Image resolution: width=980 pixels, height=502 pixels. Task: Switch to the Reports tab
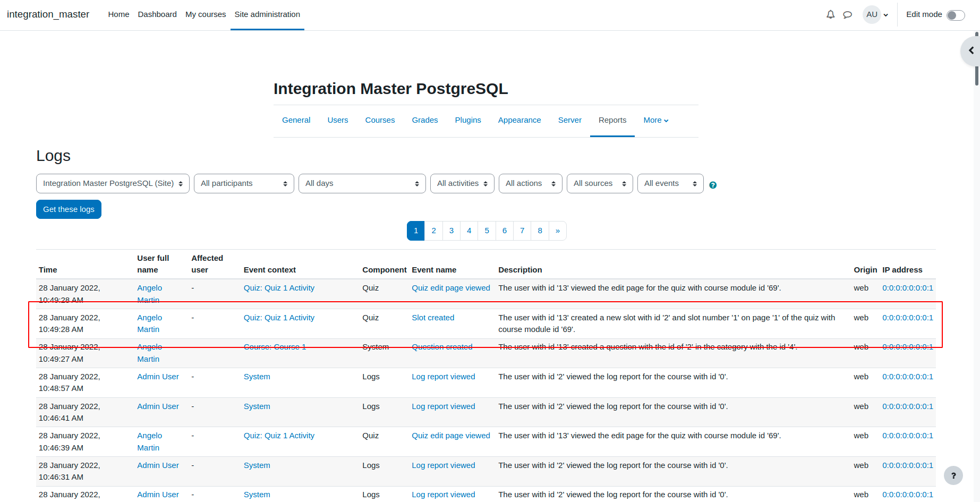pos(612,120)
